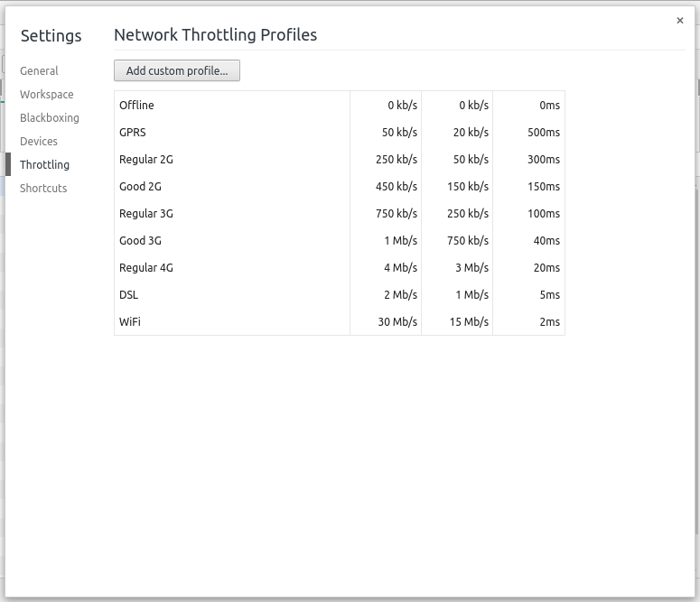The image size is (700, 602).
Task: Open the Blackboxing settings tab
Action: pyautogui.click(x=50, y=117)
